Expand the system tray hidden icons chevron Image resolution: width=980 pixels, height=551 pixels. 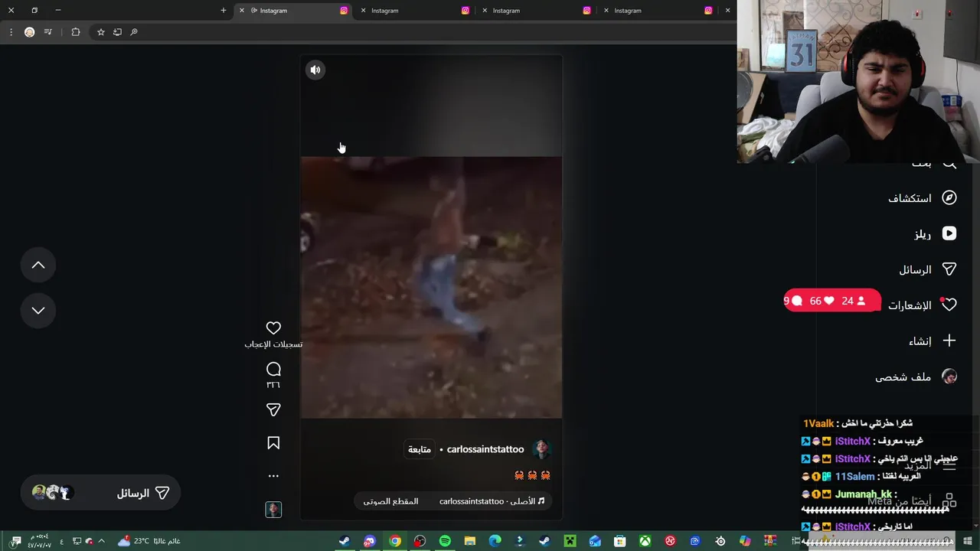click(101, 541)
